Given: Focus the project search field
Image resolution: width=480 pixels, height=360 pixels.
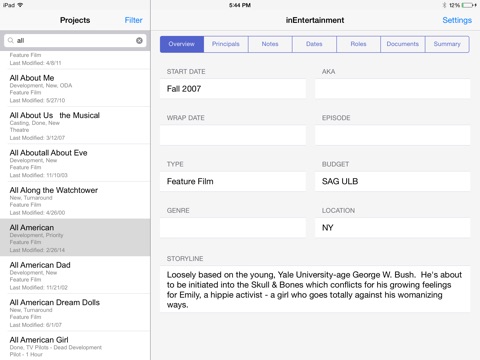Looking at the screenshot, I should click(75, 41).
